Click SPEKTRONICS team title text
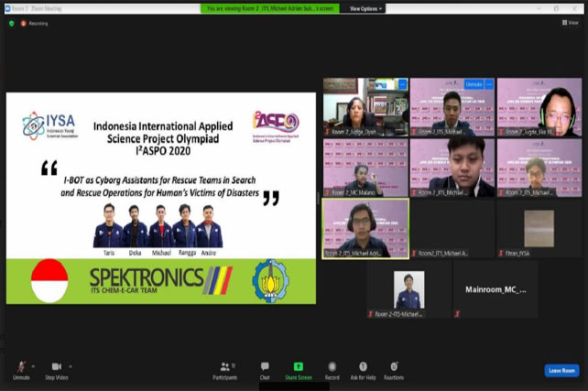The height and width of the screenshot is (391, 588). [x=147, y=277]
